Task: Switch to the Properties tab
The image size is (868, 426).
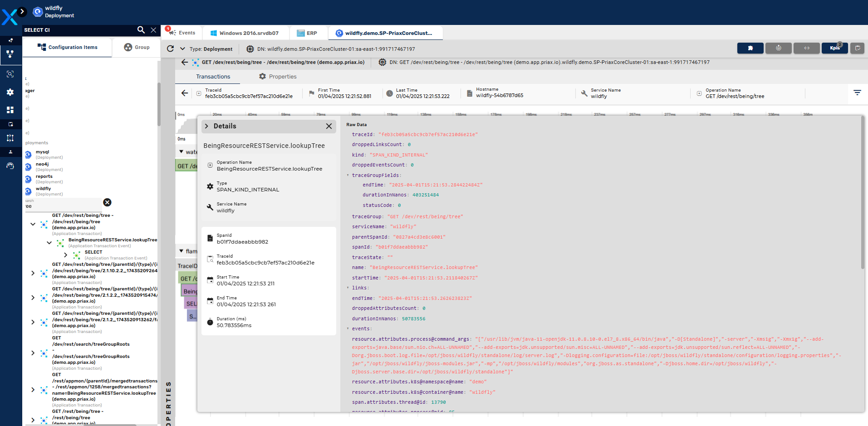Action: click(277, 77)
